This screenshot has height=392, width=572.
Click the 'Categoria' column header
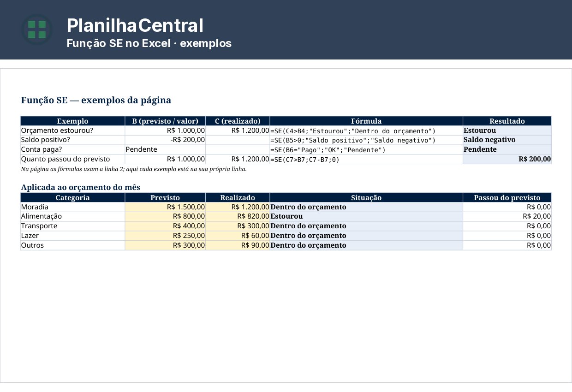click(x=73, y=197)
